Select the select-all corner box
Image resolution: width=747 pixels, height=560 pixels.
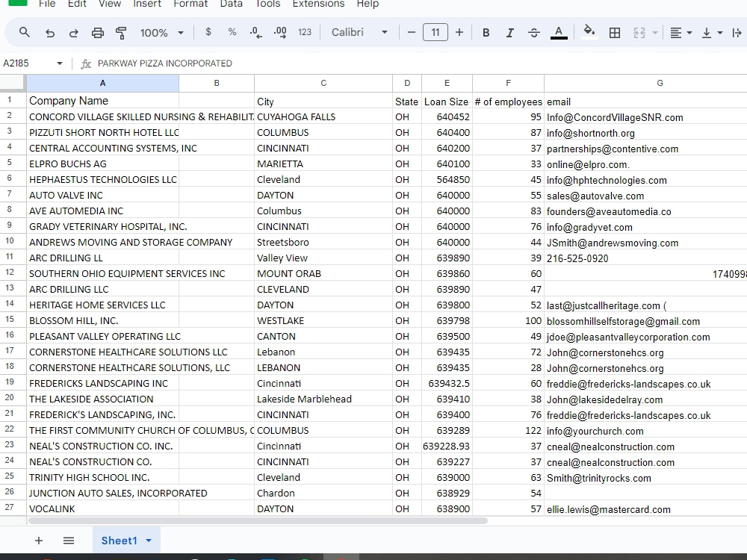(13, 83)
